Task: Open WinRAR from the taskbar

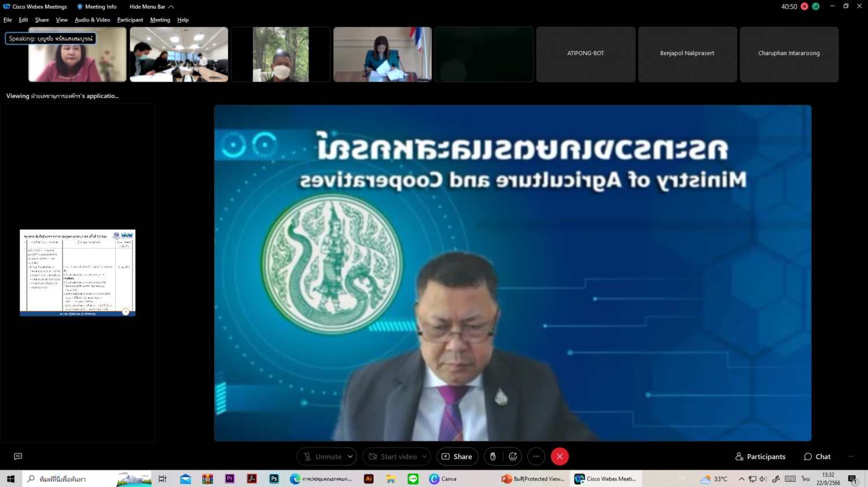Action: click(207, 479)
